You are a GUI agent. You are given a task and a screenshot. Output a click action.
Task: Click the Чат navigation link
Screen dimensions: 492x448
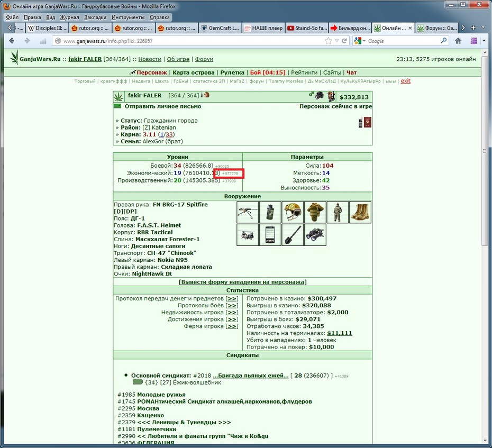(x=351, y=72)
